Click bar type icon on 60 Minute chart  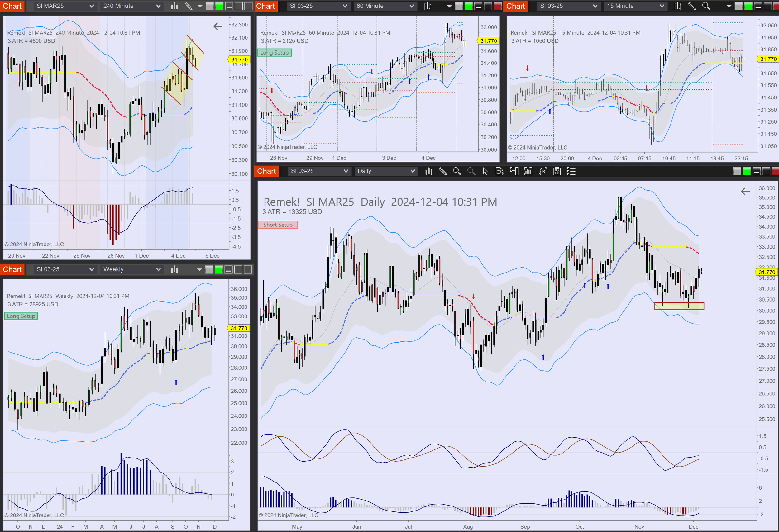pyautogui.click(x=428, y=6)
